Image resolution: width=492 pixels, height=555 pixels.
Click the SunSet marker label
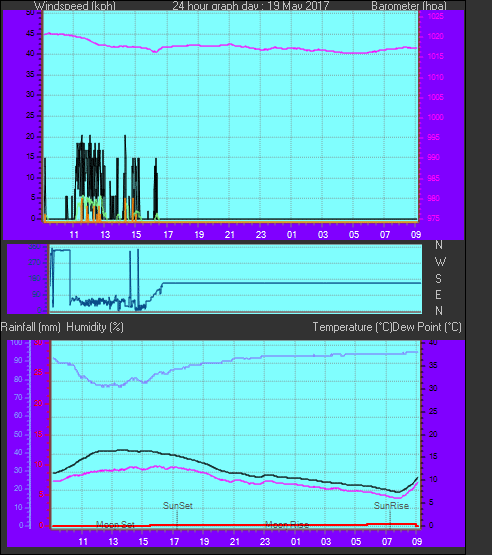coord(178,506)
